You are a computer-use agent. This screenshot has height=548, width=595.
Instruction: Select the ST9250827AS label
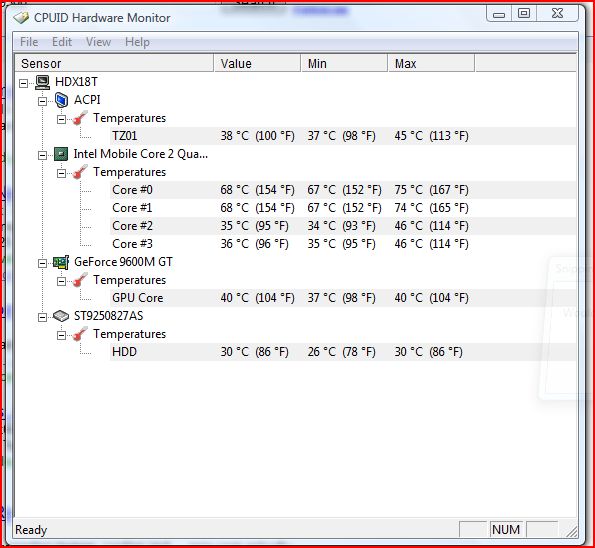[109, 316]
